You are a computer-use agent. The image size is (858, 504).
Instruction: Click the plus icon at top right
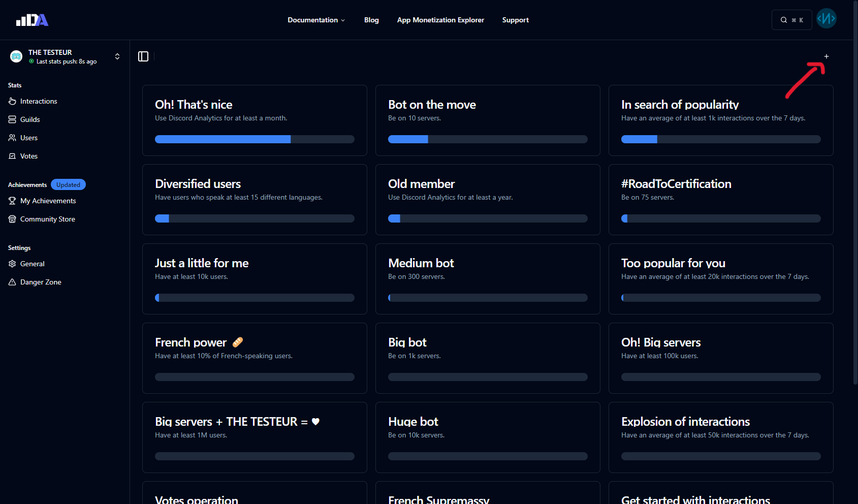(x=827, y=56)
